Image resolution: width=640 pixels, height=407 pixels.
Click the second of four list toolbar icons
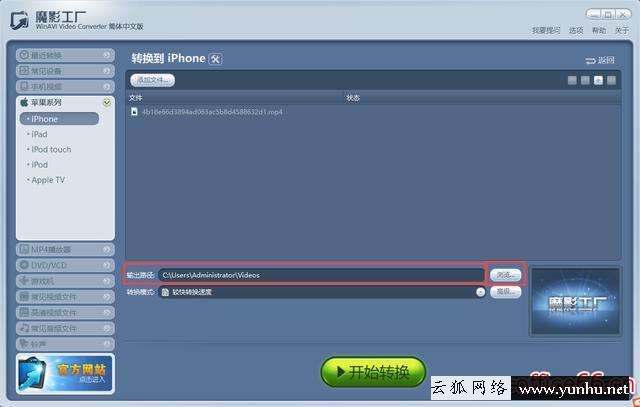[x=585, y=80]
